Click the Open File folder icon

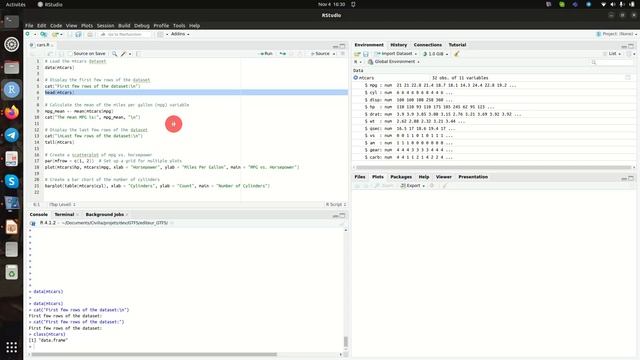click(55, 34)
